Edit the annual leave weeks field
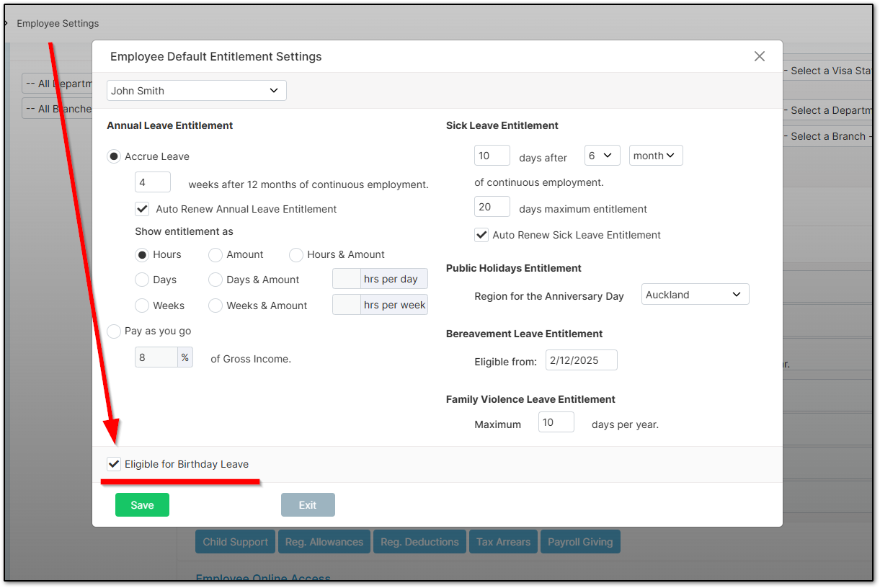 (x=153, y=182)
